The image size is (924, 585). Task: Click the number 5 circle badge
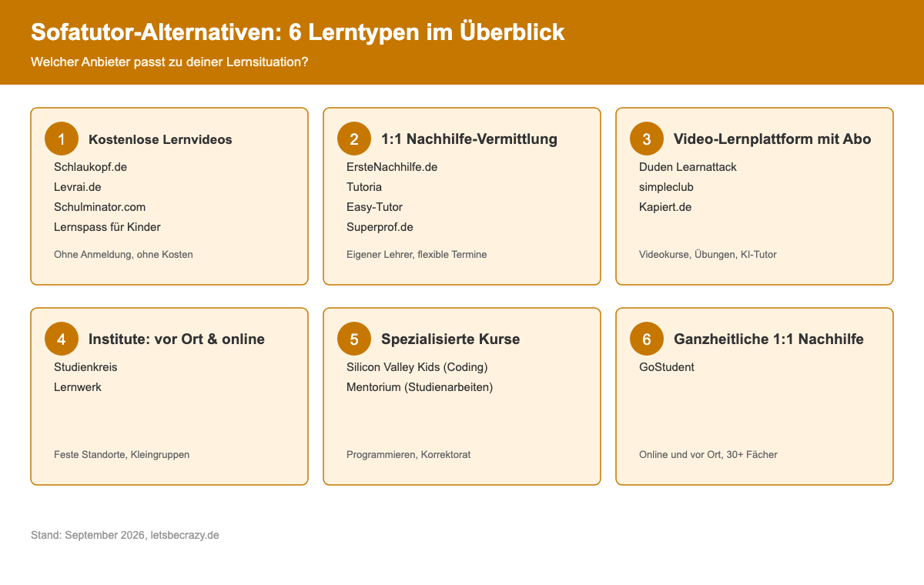click(354, 339)
